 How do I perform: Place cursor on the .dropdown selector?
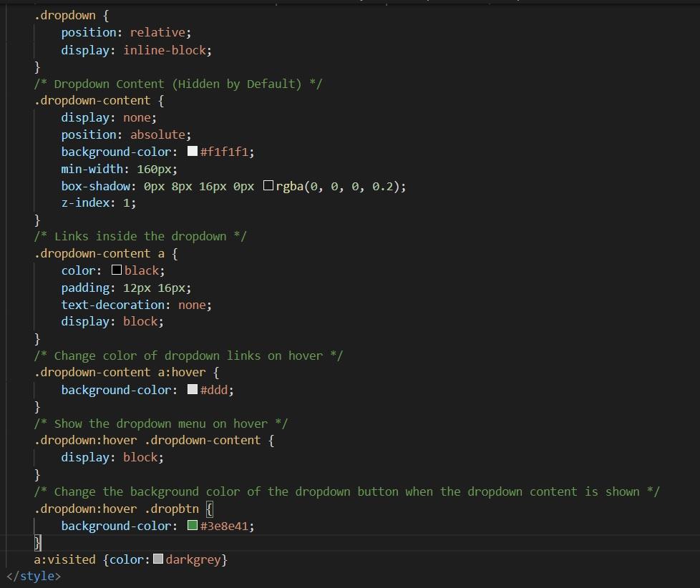(64, 14)
